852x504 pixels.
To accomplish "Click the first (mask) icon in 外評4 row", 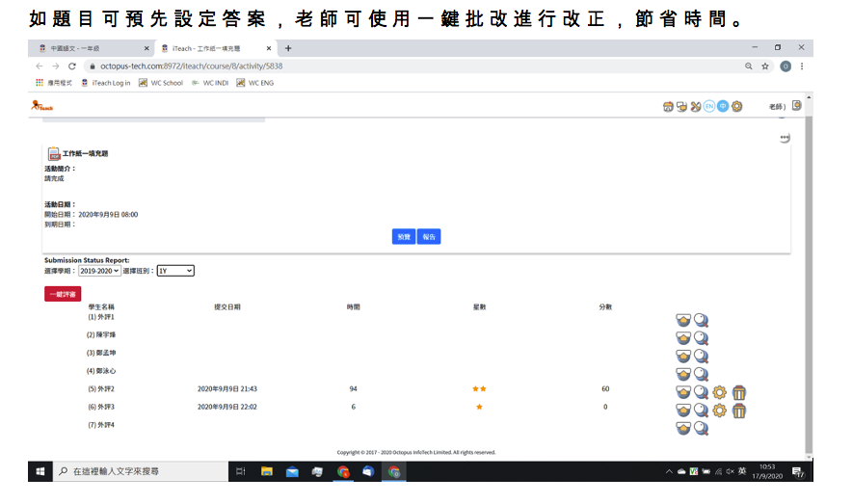I will 683,428.
